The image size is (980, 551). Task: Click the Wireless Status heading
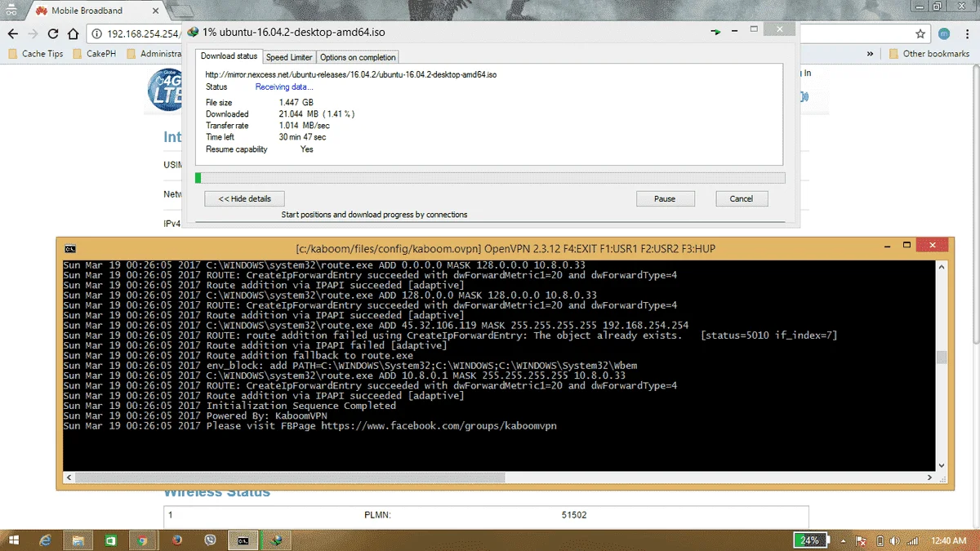[216, 493]
